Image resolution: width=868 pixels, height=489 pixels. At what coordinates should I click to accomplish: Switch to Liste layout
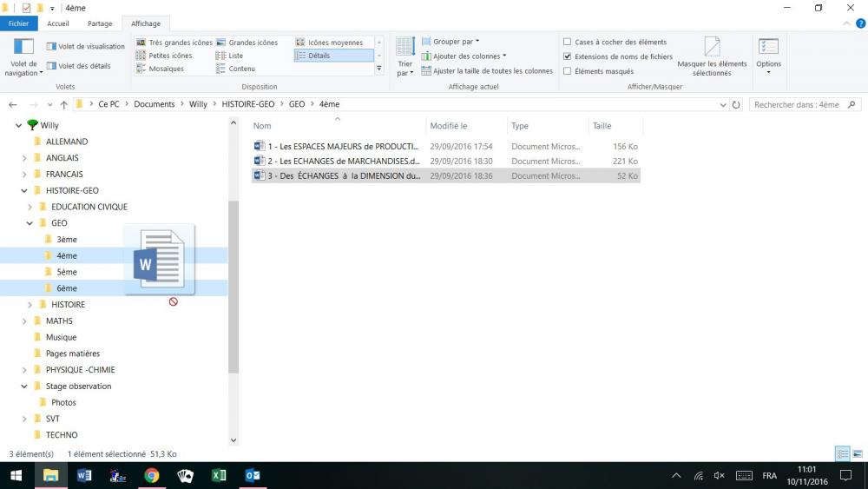(x=230, y=56)
